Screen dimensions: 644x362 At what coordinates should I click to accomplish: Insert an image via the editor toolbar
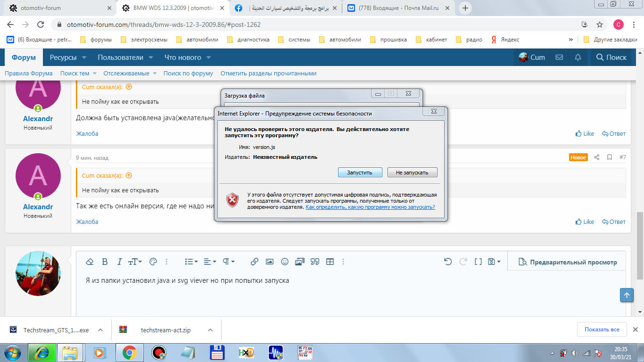pyautogui.click(x=270, y=262)
